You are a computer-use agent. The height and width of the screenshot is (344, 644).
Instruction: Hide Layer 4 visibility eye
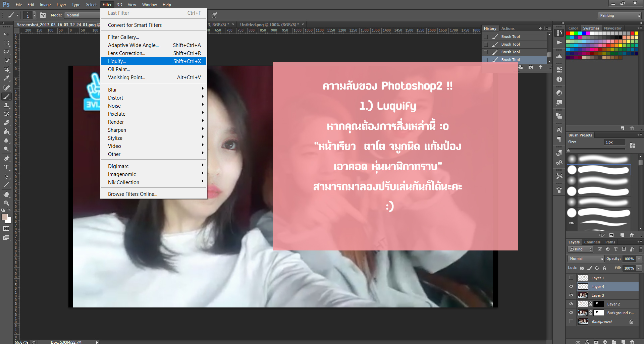click(571, 287)
